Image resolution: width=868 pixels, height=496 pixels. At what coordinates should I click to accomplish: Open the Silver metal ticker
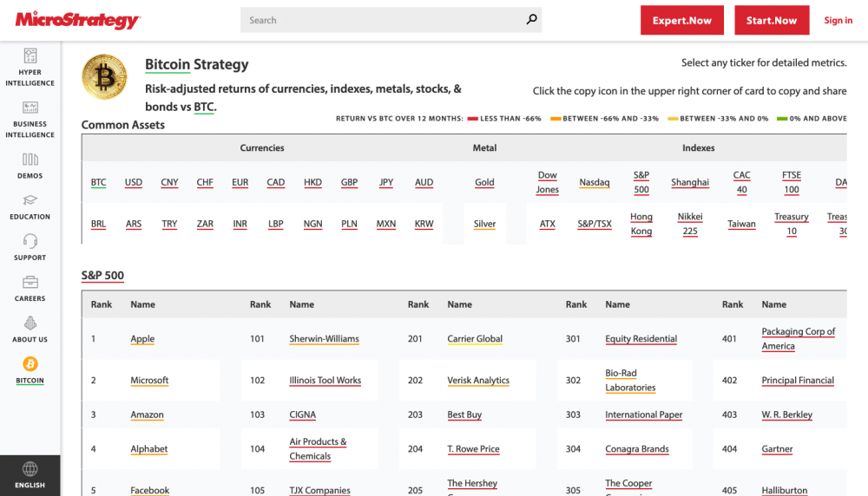click(484, 224)
